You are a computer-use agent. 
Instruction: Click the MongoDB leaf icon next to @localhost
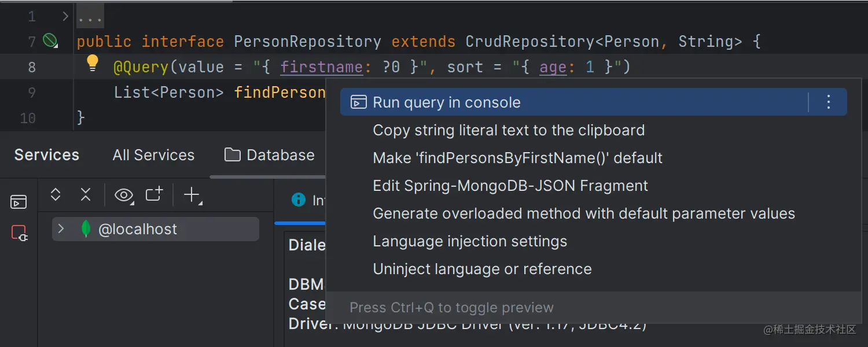click(x=86, y=228)
